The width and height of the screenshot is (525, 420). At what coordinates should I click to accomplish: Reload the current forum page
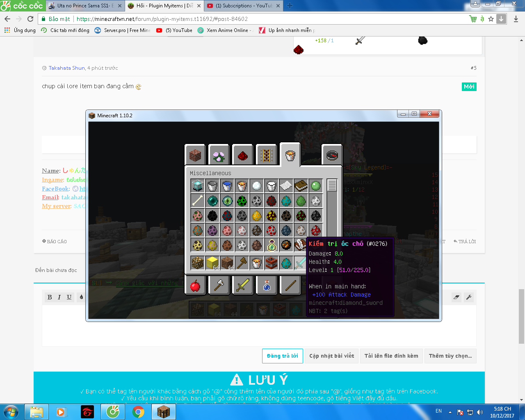coord(30,19)
